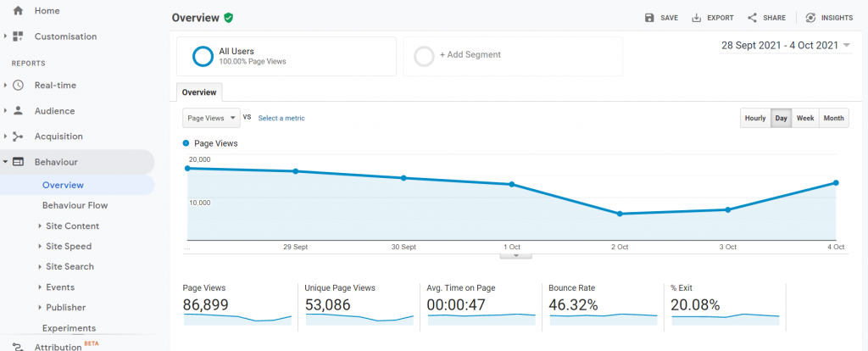This screenshot has width=868, height=351.
Task: Click the Customisation dashboard icon
Action: 18,36
